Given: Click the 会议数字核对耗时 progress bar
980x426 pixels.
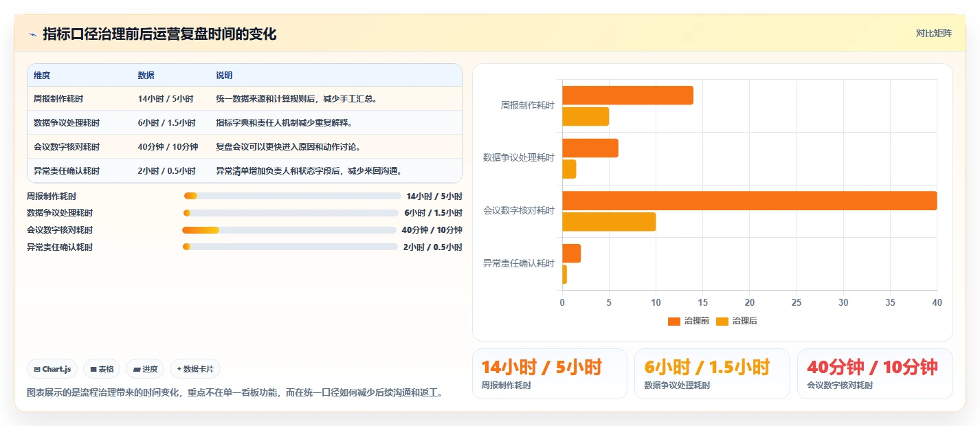Looking at the screenshot, I should click(x=289, y=229).
